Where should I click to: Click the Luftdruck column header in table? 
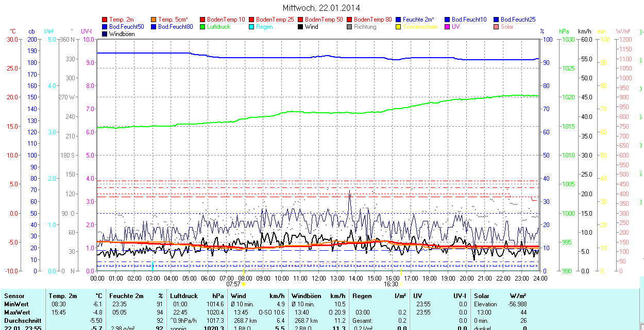[x=184, y=296]
